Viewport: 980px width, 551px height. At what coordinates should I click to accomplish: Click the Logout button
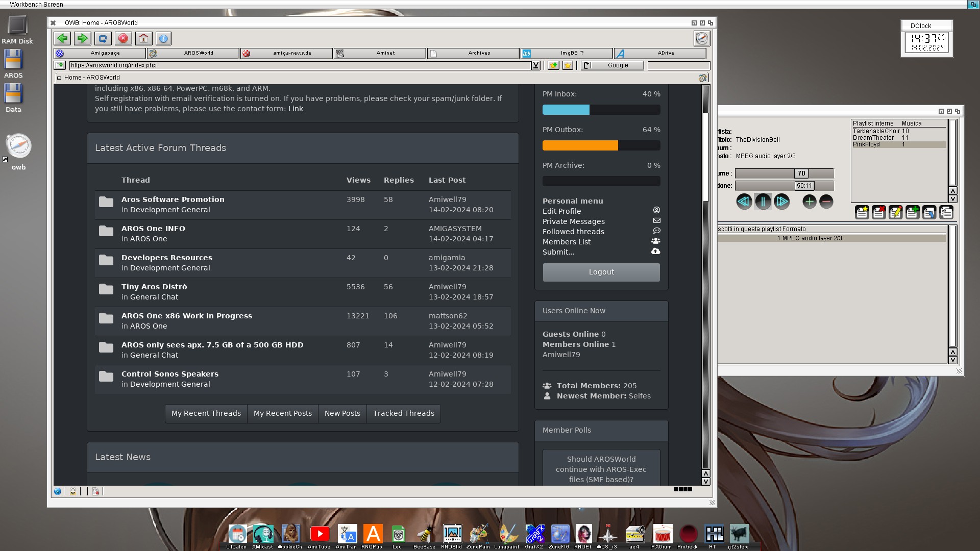coord(601,272)
